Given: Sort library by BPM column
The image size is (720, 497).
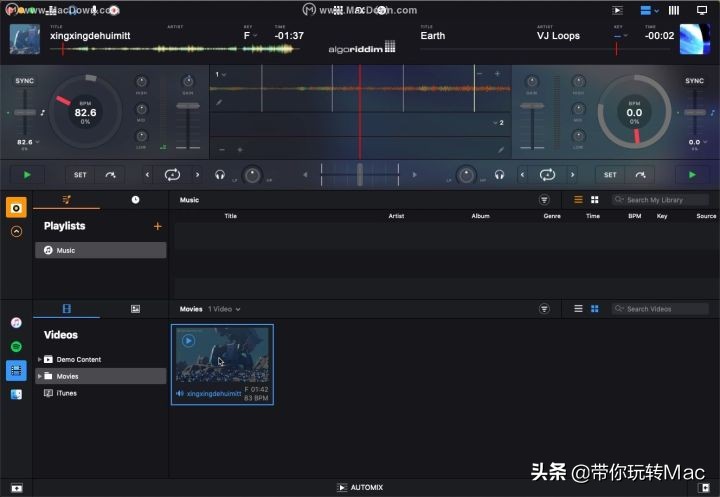Looking at the screenshot, I should (x=635, y=216).
